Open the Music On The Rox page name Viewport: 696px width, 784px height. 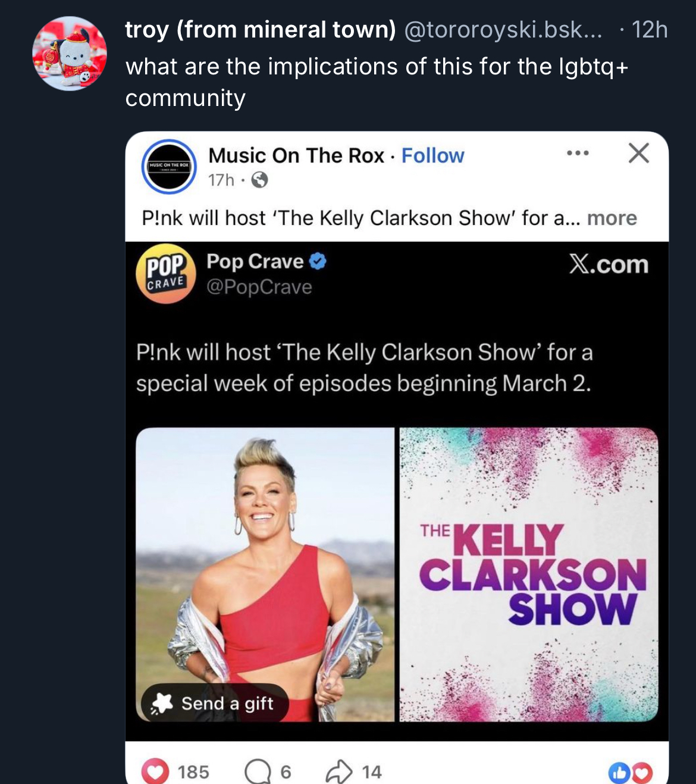296,155
